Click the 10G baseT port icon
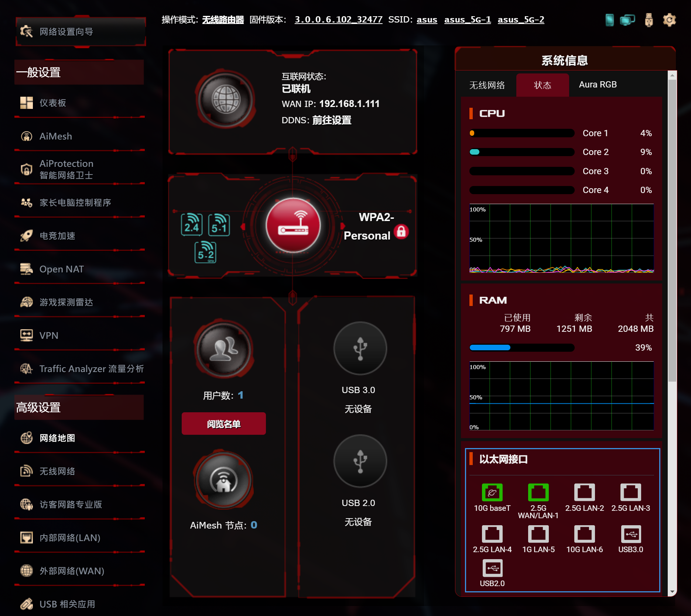Screen dimensions: 691x616 pos(492,492)
